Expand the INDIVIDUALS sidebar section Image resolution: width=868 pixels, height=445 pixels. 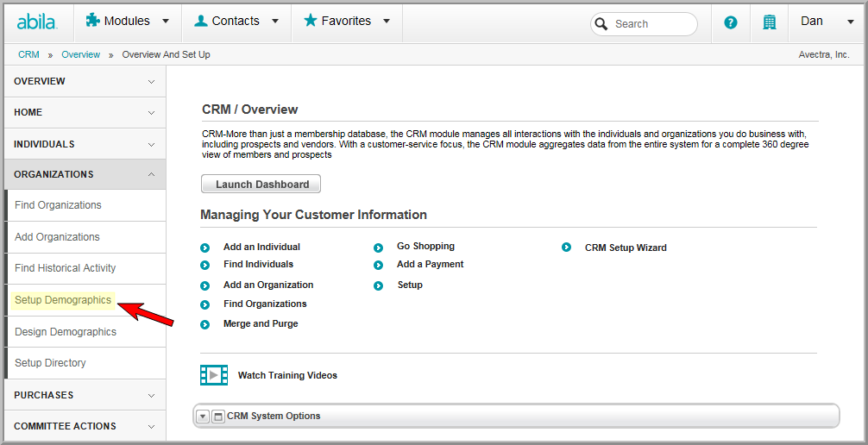[x=85, y=144]
